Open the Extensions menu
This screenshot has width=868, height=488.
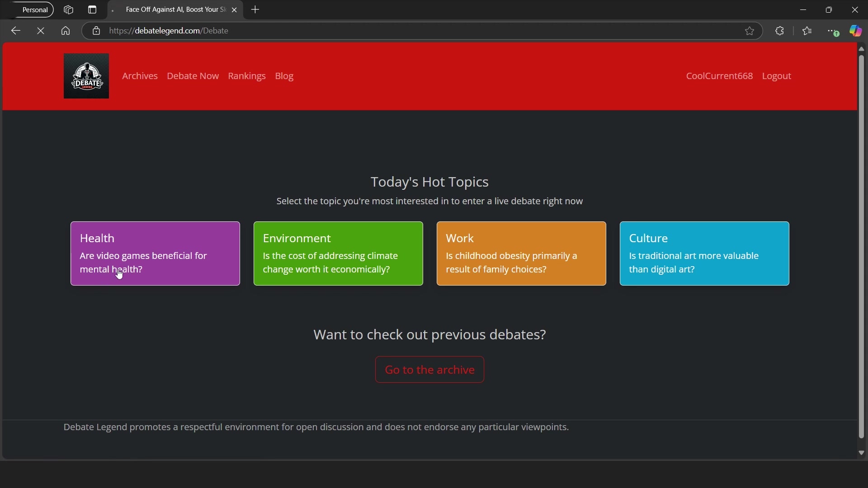tap(780, 31)
